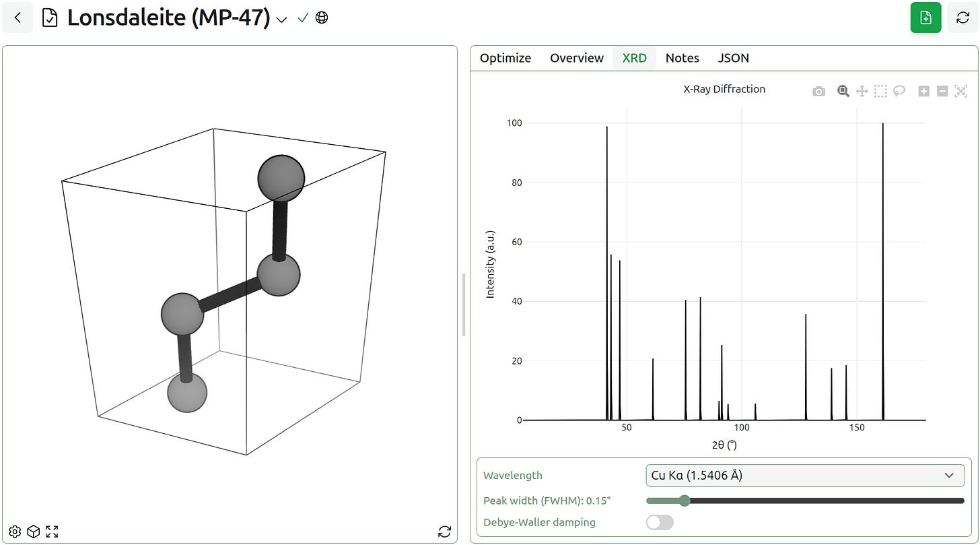The height and width of the screenshot is (545, 980).
Task: Choose the Lasso Select tool in the plot toolbar
Action: click(x=899, y=91)
